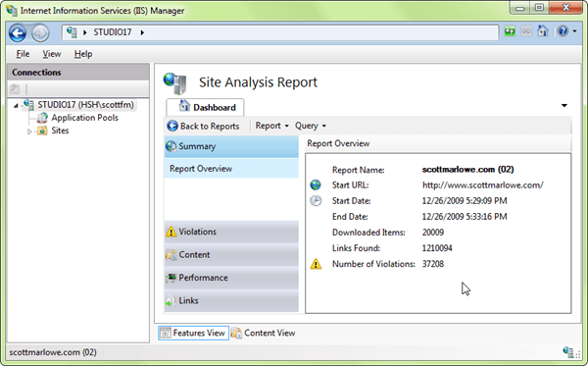The width and height of the screenshot is (588, 366).
Task: Click the Connections panel header
Action: tap(78, 72)
